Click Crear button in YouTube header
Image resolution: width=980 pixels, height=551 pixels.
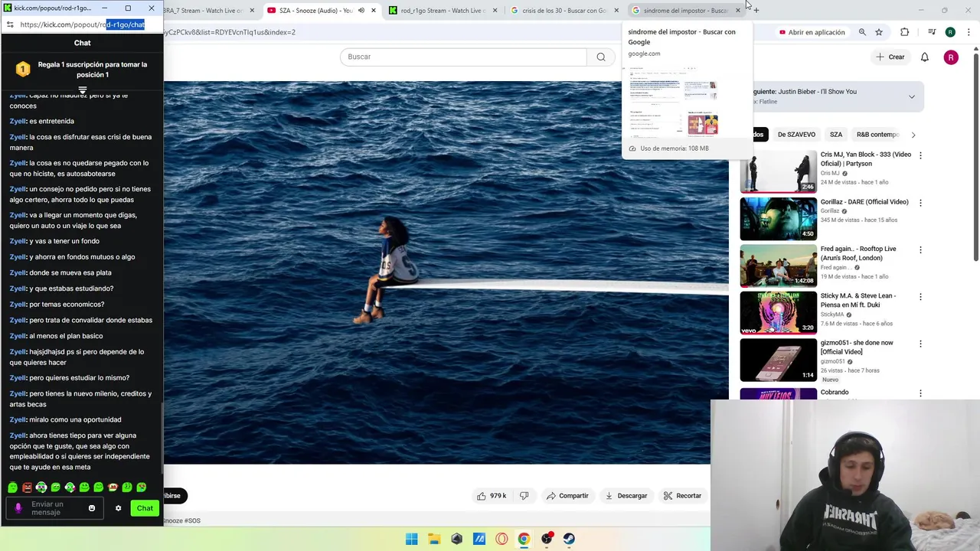point(890,57)
